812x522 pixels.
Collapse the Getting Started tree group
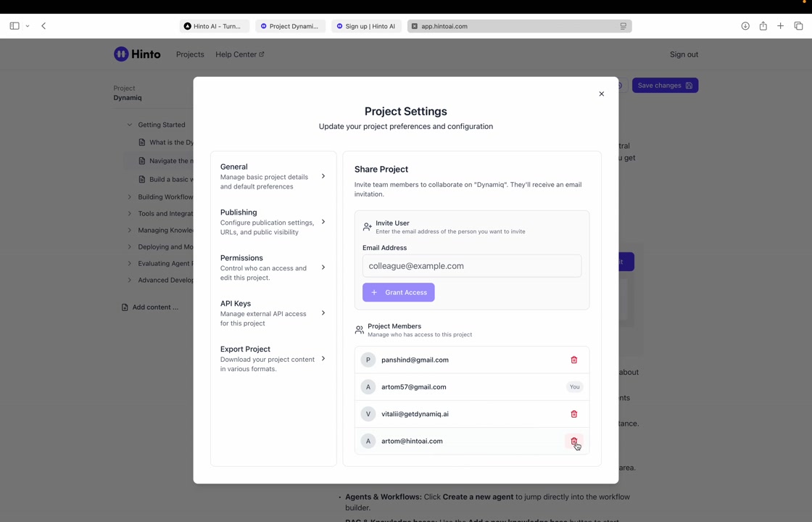tap(130, 125)
